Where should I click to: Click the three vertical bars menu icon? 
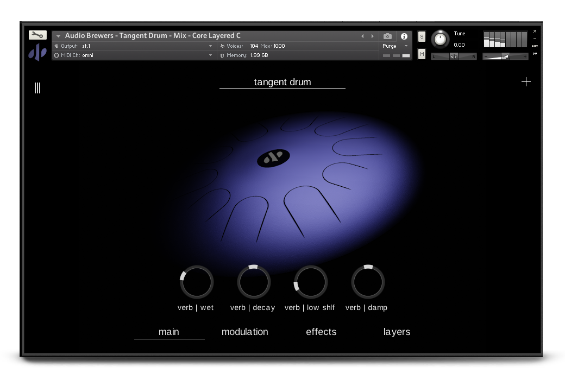tap(37, 88)
